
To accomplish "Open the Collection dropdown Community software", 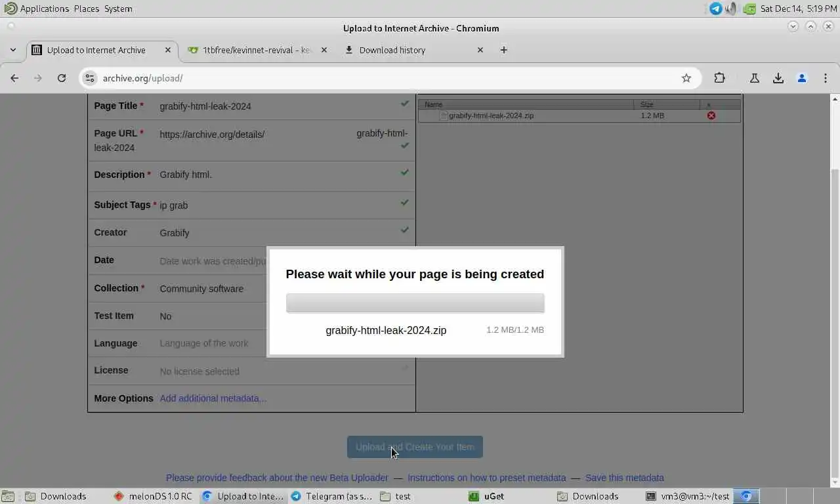I will point(201,289).
